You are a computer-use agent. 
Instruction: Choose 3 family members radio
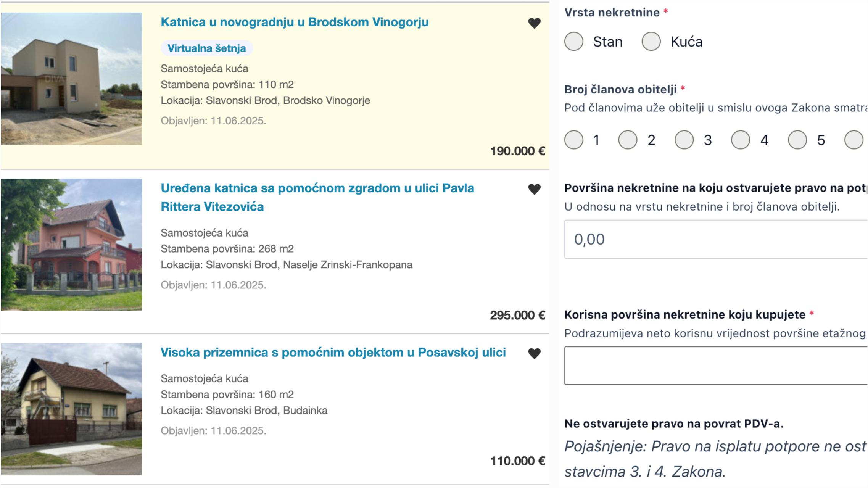point(684,140)
